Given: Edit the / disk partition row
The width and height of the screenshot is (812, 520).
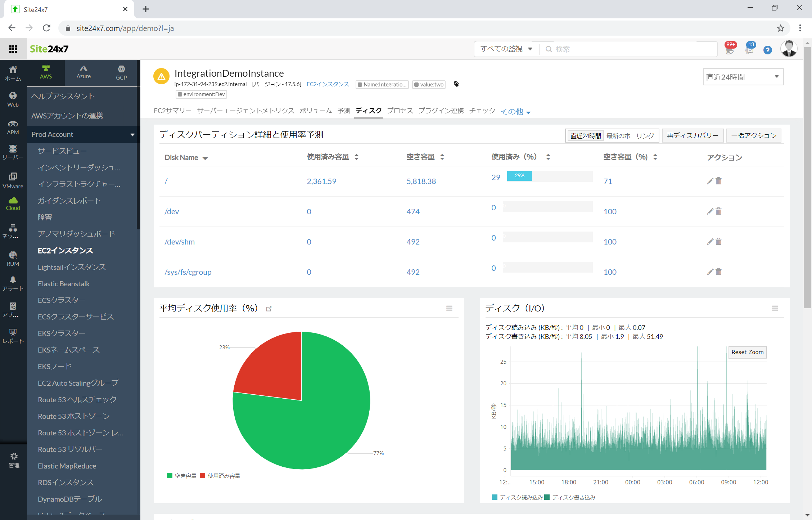Looking at the screenshot, I should pyautogui.click(x=710, y=181).
